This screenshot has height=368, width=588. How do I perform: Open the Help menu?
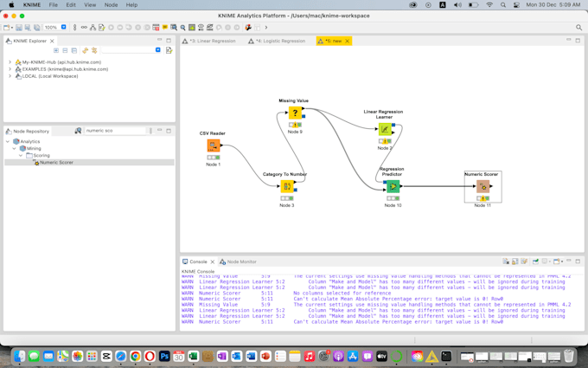point(131,5)
